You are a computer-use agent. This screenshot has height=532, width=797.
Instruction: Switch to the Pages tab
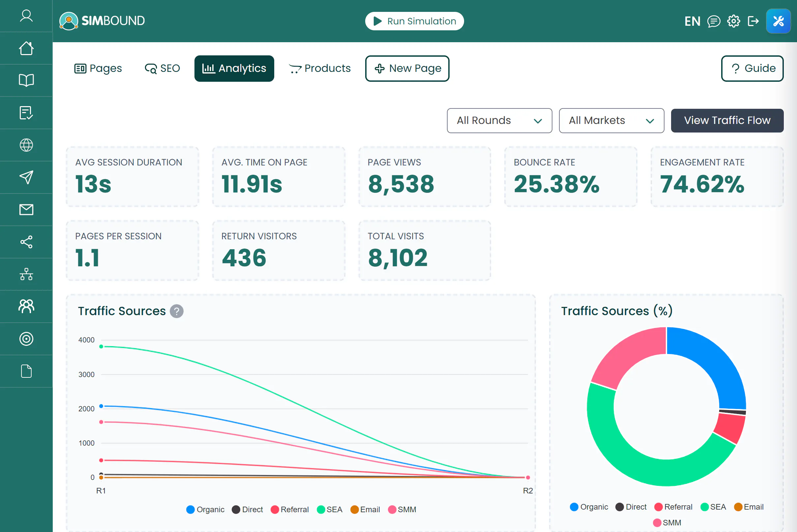click(98, 69)
